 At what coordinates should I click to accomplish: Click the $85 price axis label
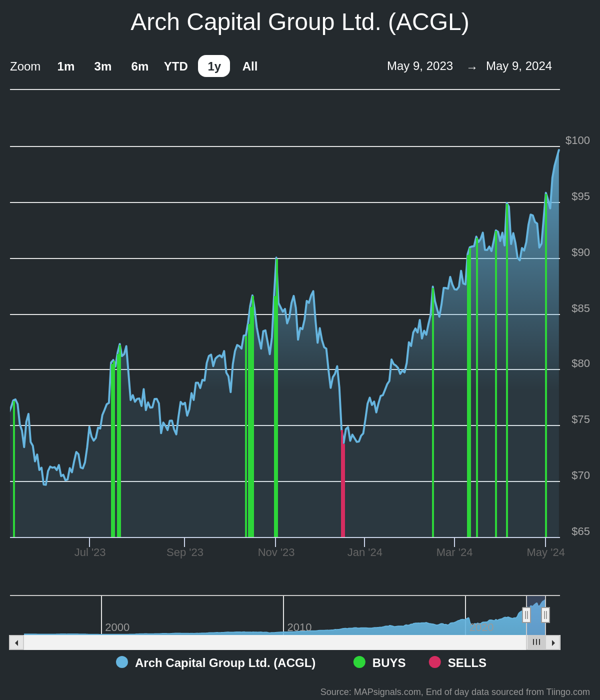(x=580, y=308)
